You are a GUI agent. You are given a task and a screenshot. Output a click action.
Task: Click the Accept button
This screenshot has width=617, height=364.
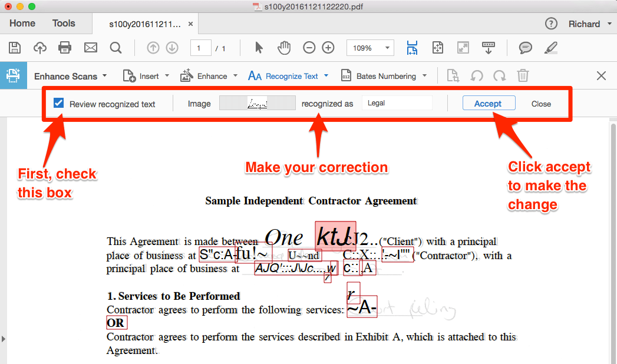pyautogui.click(x=488, y=104)
